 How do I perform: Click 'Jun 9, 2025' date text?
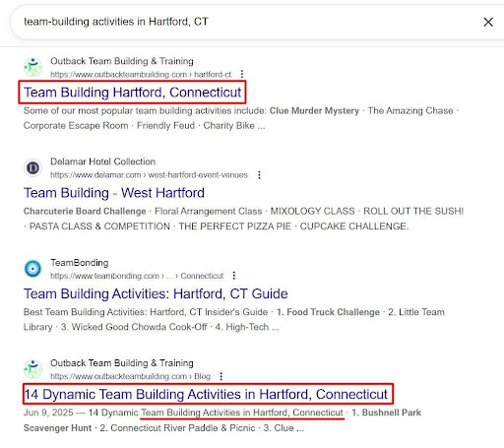pyautogui.click(x=48, y=413)
